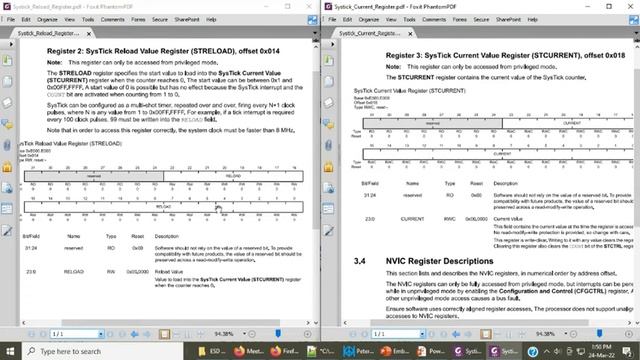The image size is (640, 360).
Task: Open Security lock panel in Current Register window
Action: [x=329, y=166]
